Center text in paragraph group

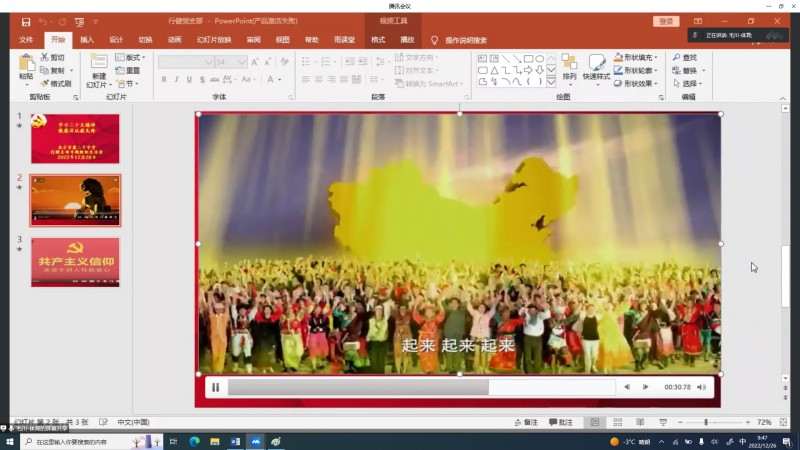click(x=318, y=80)
